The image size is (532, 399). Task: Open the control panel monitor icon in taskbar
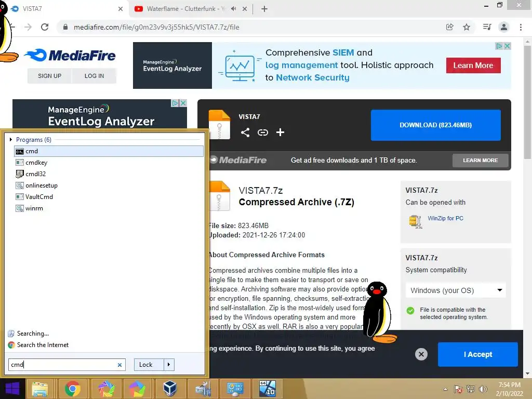coord(235,389)
